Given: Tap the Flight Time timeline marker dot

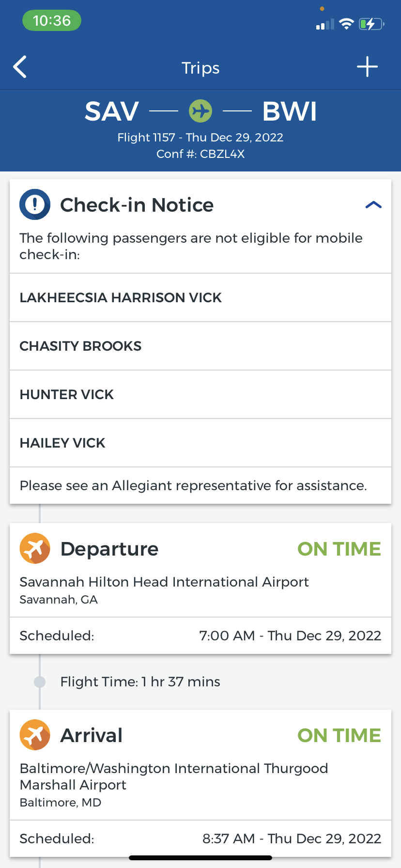Looking at the screenshot, I should coord(40,682).
